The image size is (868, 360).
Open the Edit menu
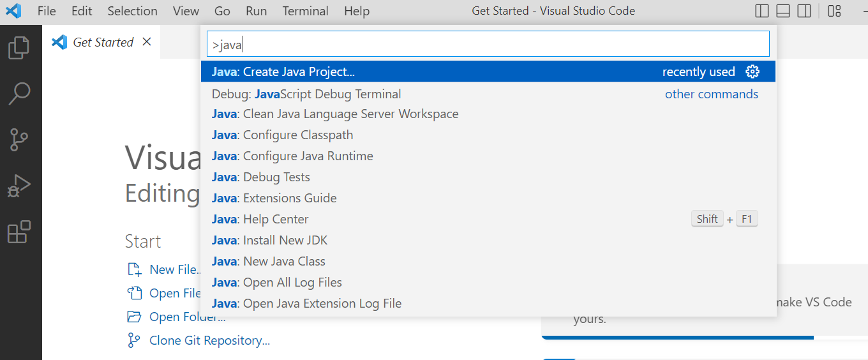(x=82, y=11)
